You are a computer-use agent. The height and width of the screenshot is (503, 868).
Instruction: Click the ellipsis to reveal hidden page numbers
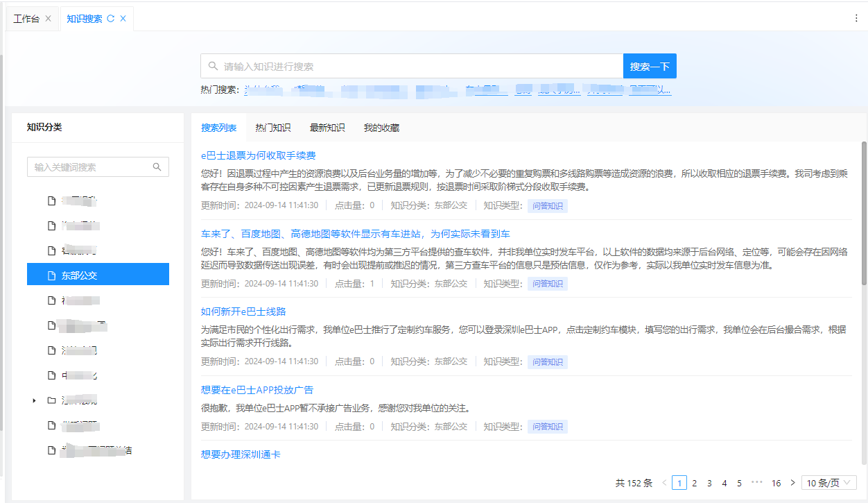pos(756,482)
